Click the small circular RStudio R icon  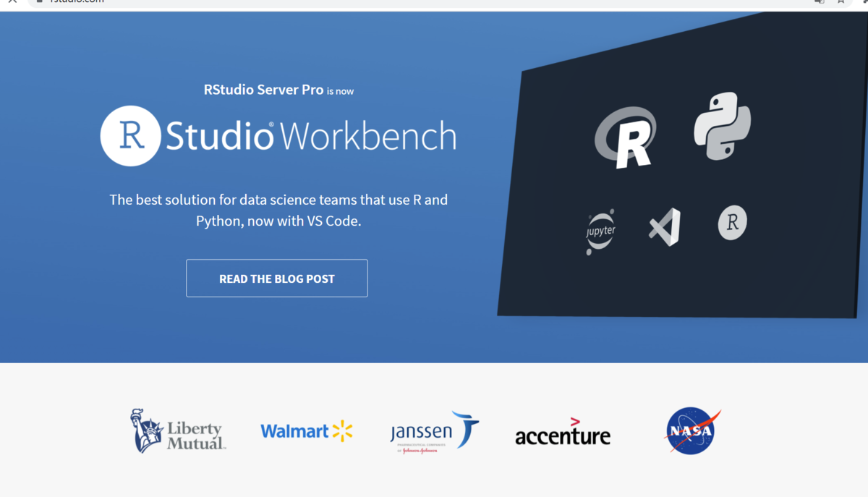pos(732,222)
